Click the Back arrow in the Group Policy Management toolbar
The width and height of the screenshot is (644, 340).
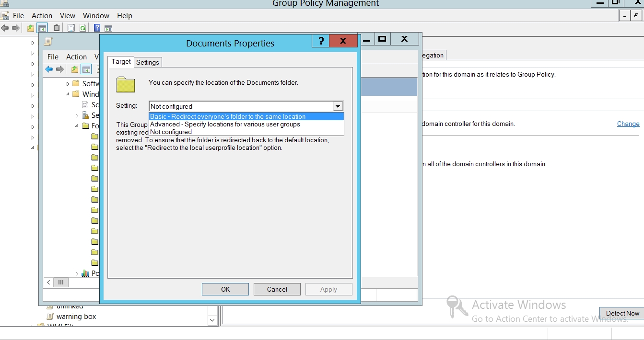click(5, 28)
